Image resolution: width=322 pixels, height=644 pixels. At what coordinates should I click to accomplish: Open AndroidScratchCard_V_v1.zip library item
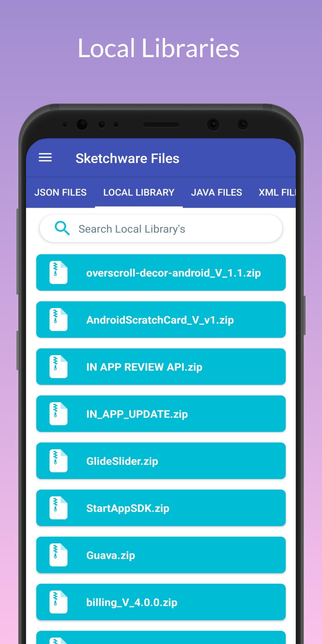(160, 320)
